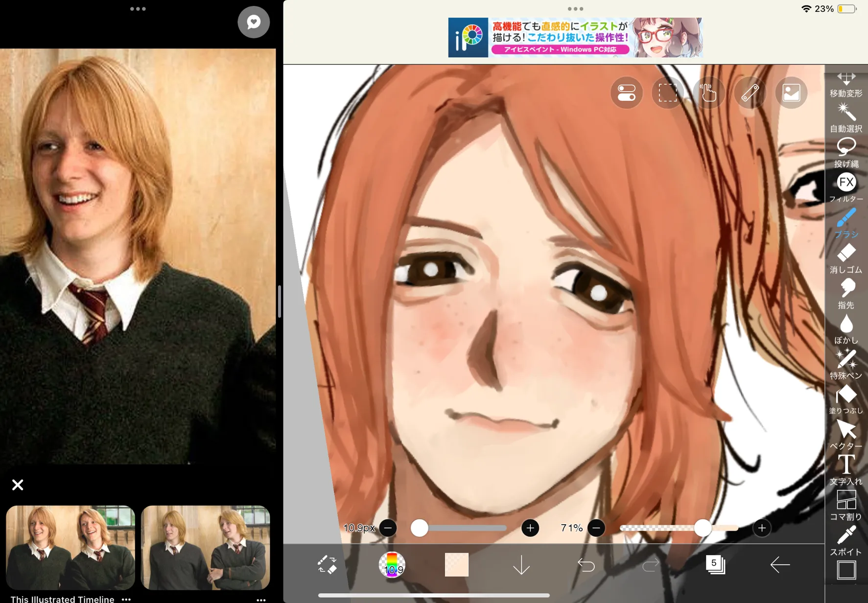868x603 pixels.
Task: Select the Vector (ベクター) tool
Action: (x=846, y=435)
